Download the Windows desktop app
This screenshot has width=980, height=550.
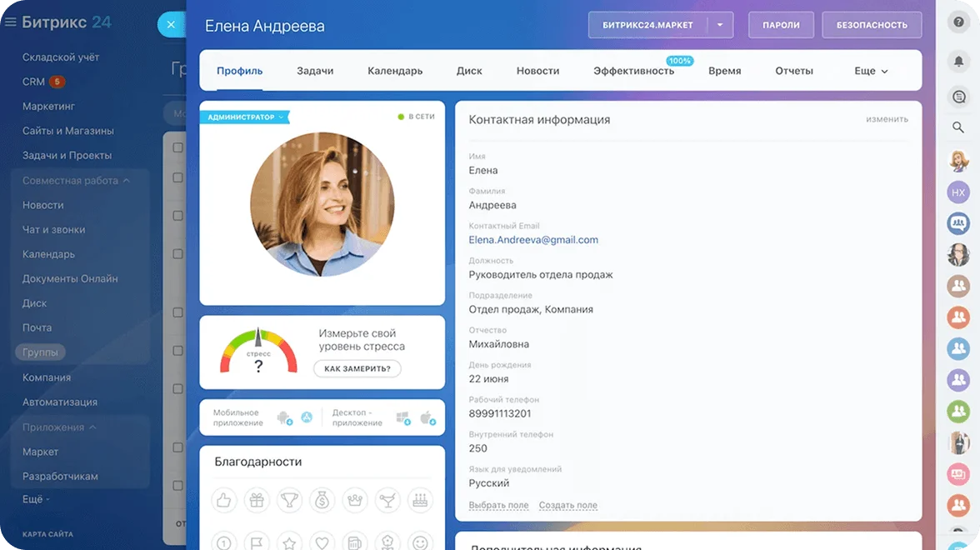coord(403,417)
